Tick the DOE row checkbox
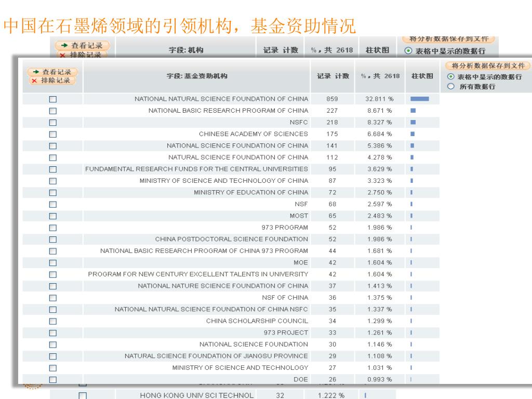Viewport: 532px width, 399px height. [52, 380]
